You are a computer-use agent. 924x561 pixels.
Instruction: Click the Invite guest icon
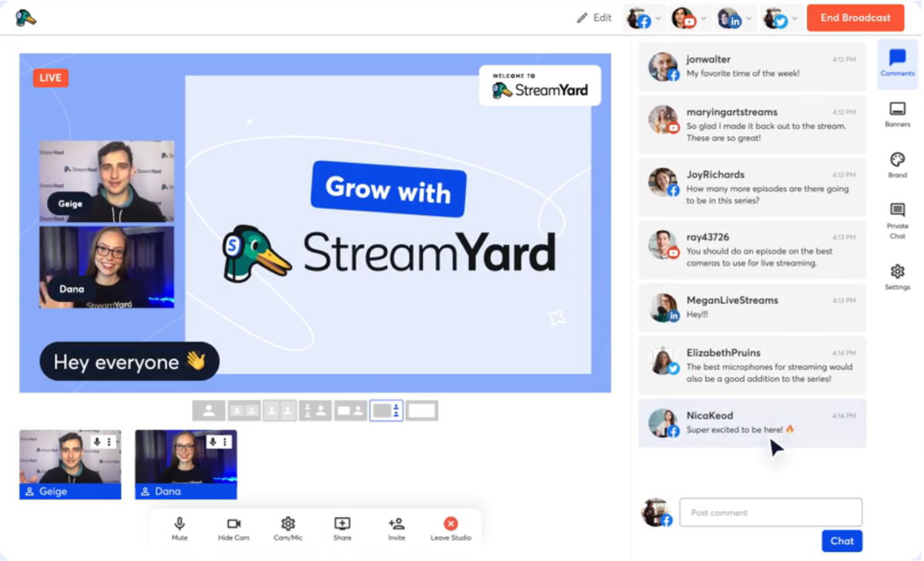(397, 523)
